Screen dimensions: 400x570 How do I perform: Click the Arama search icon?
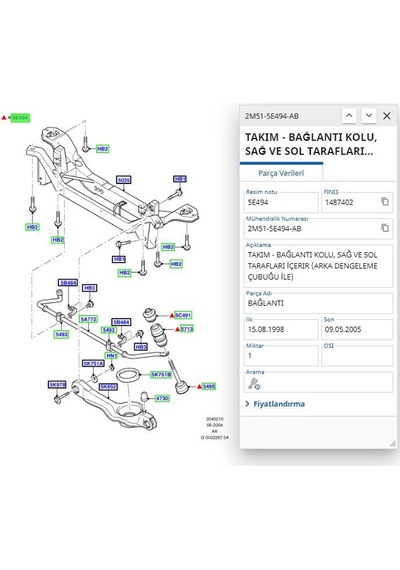(x=254, y=384)
